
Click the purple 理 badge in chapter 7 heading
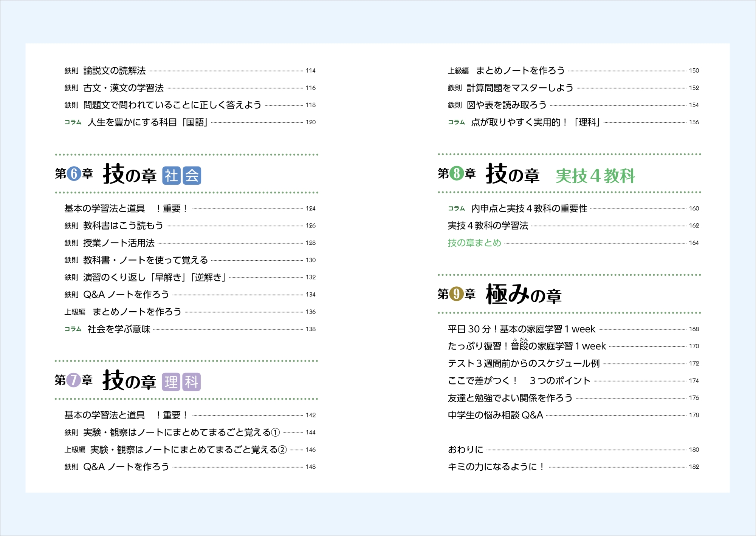[x=171, y=382]
